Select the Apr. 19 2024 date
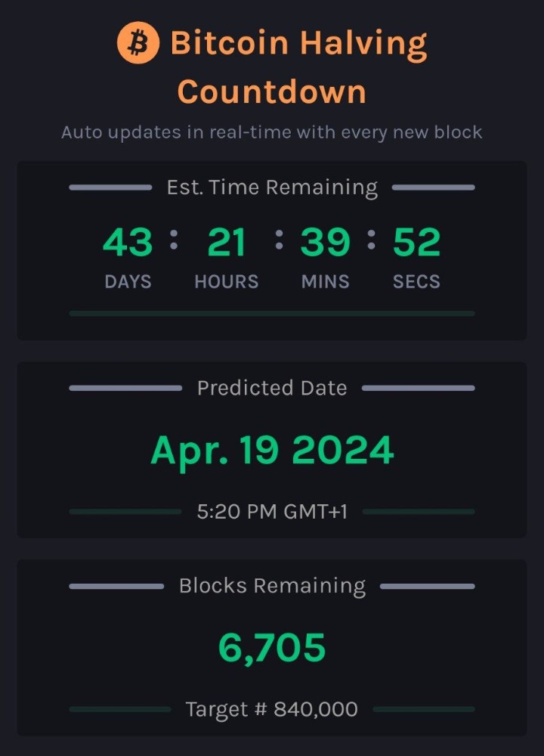544x756 pixels. (x=272, y=451)
